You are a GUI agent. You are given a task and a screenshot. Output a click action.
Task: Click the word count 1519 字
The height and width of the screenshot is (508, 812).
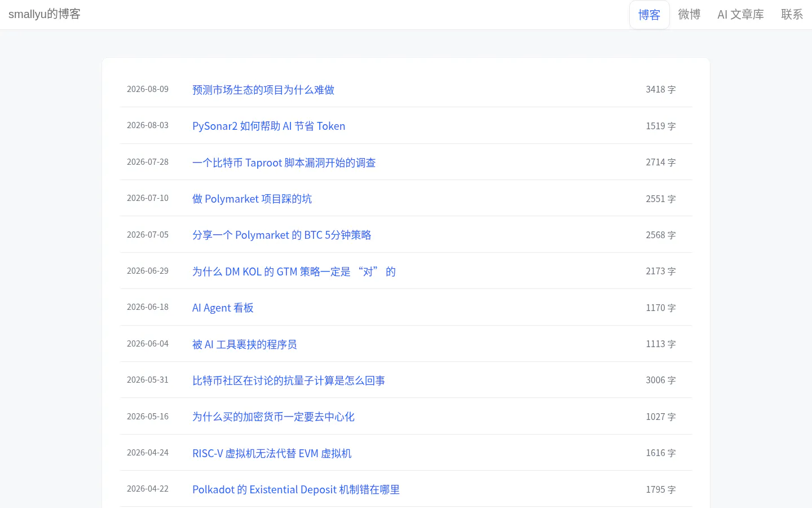[661, 126]
